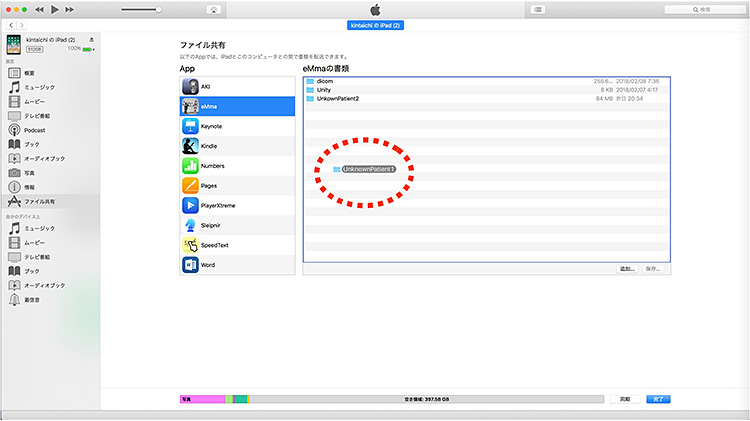Skip to the previous track

tap(39, 10)
